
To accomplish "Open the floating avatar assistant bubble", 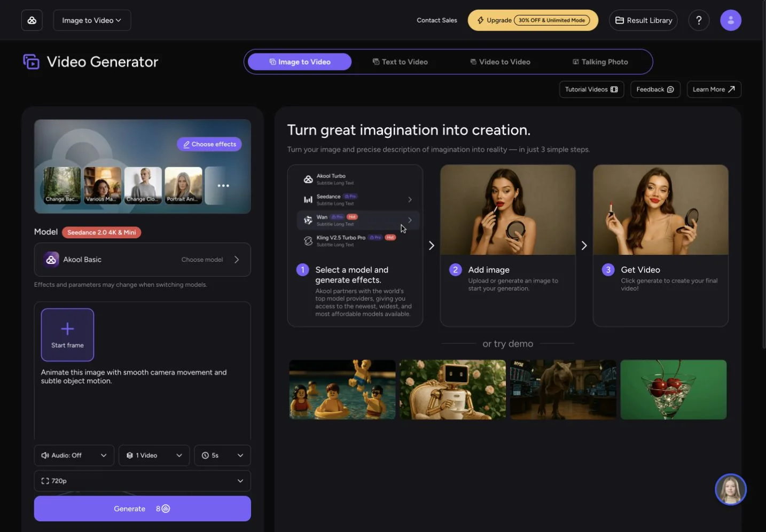I will pyautogui.click(x=731, y=489).
